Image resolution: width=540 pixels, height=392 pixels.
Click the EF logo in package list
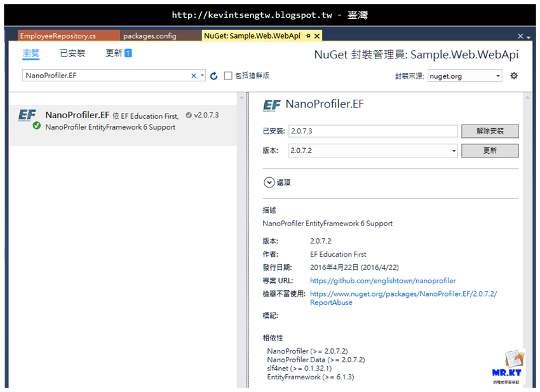(27, 116)
